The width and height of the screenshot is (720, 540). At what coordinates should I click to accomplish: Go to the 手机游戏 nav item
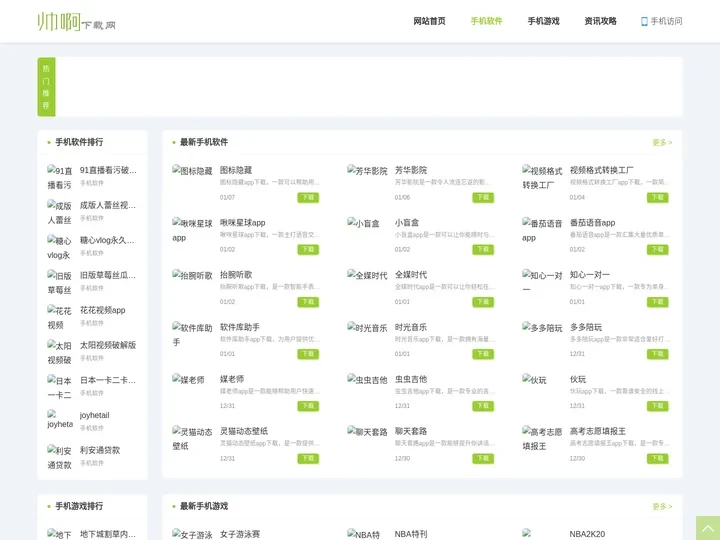pyautogui.click(x=543, y=21)
